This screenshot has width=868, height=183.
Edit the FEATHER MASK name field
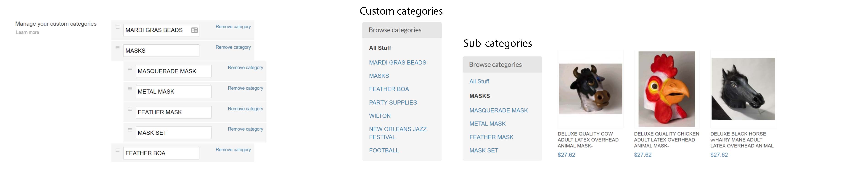[174, 113]
